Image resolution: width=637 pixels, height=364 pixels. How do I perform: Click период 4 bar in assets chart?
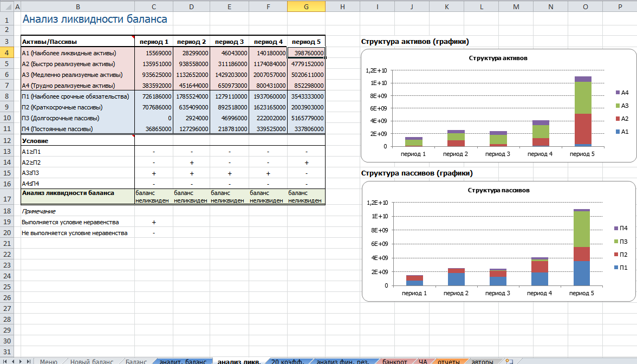point(541,133)
